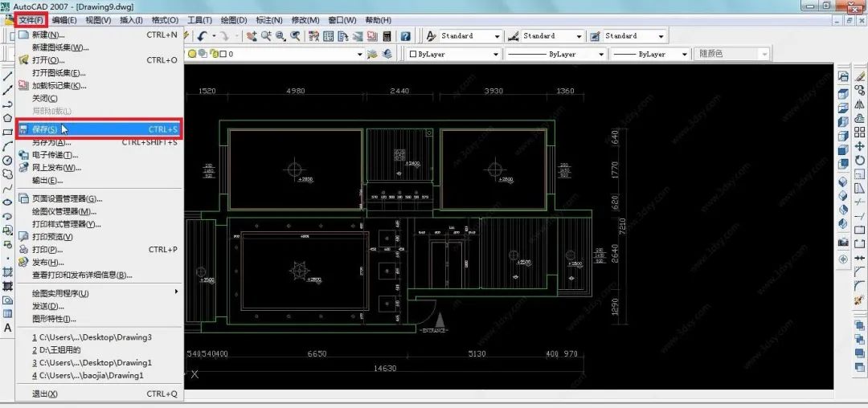
Task: Select the Revision Cloud tool
Action: point(8,174)
